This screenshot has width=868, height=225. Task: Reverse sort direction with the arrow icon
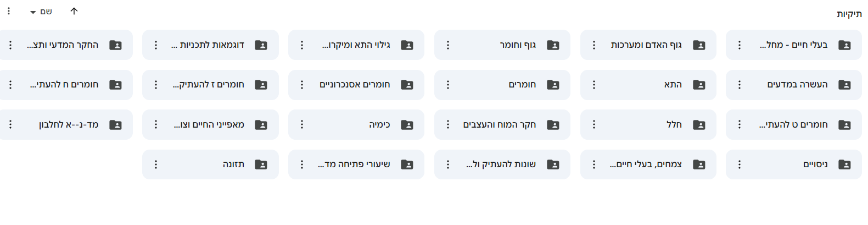point(74,11)
